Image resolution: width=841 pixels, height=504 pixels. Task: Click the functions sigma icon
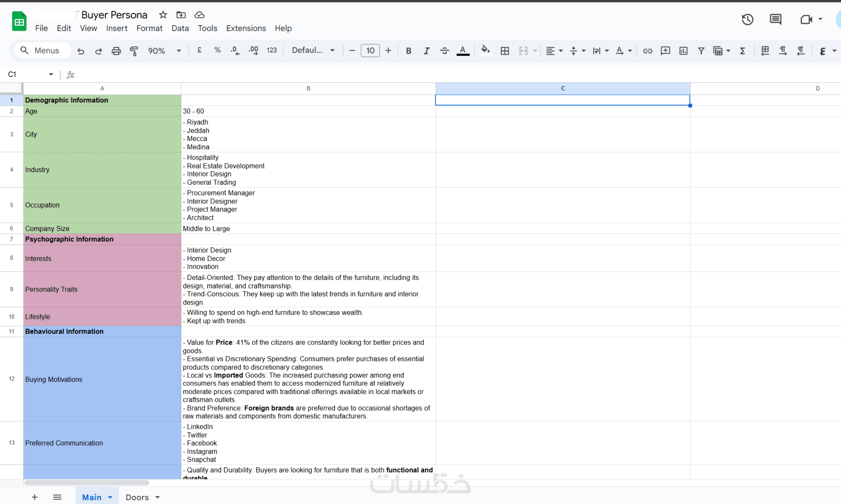tap(743, 51)
